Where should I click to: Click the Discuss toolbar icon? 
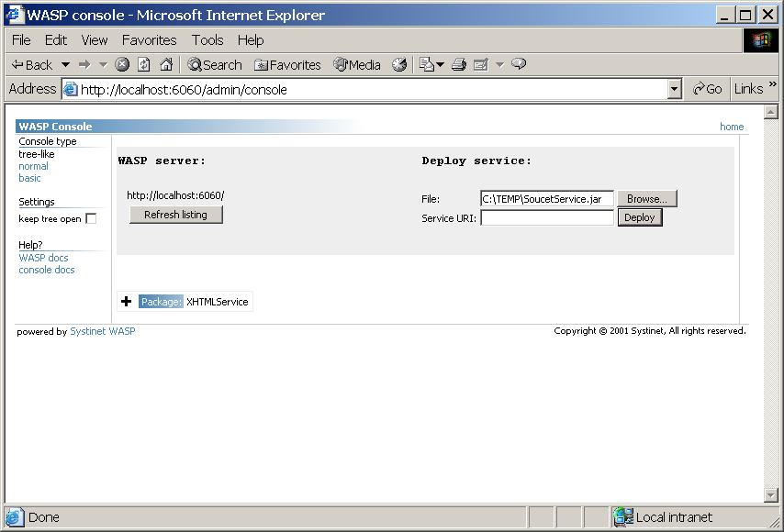519,64
